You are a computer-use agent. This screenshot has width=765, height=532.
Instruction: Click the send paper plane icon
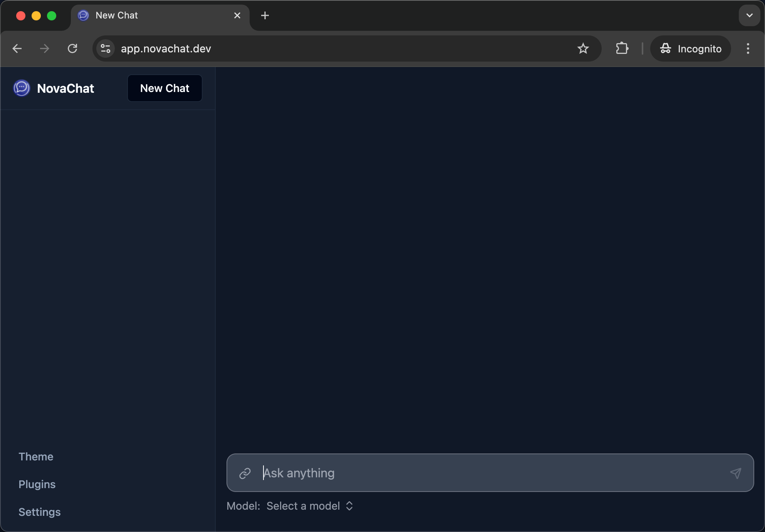[735, 473]
